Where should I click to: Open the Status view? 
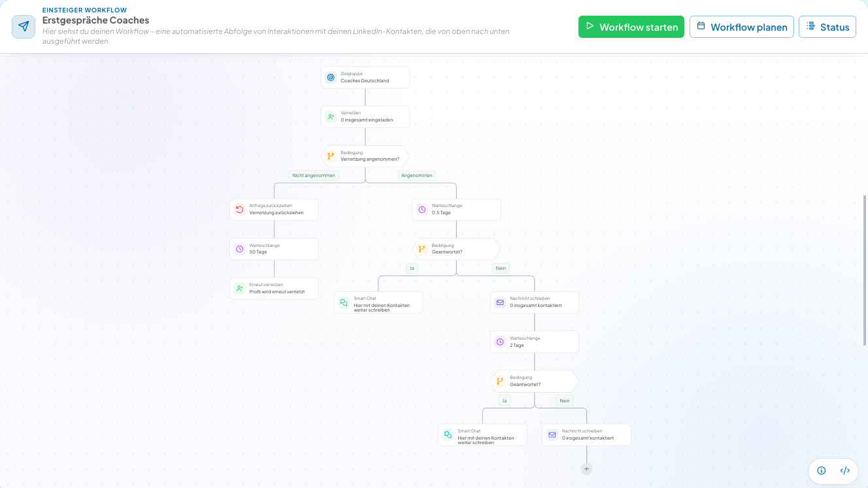[x=827, y=27]
